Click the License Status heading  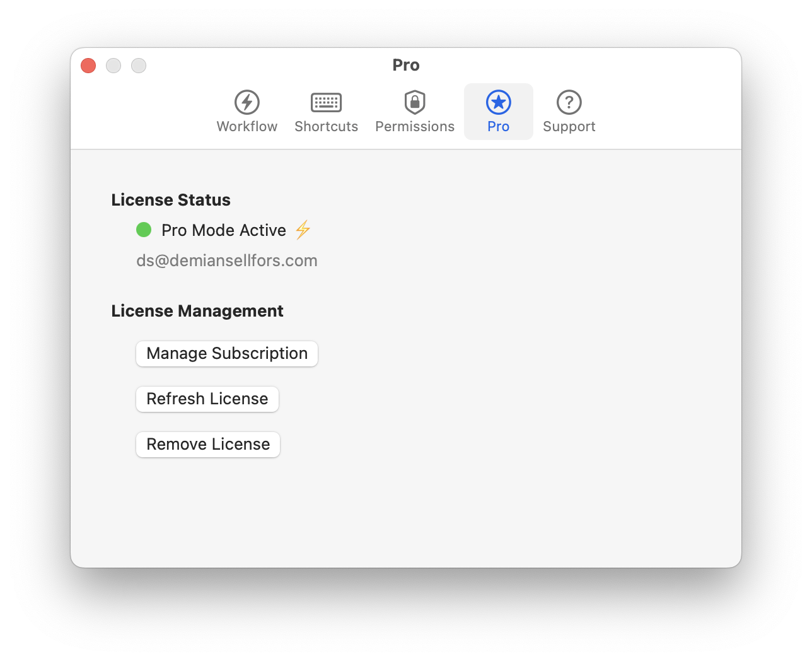(171, 200)
